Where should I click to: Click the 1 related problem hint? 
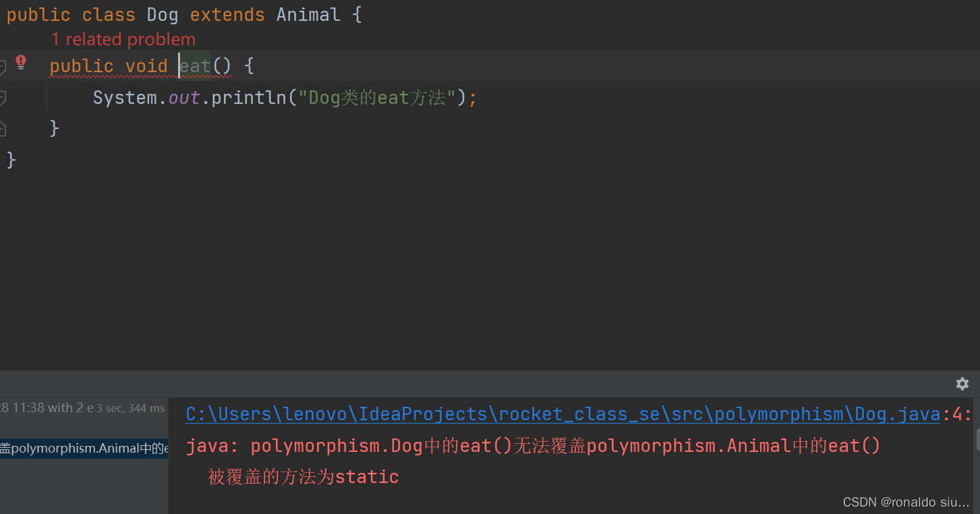tap(123, 39)
